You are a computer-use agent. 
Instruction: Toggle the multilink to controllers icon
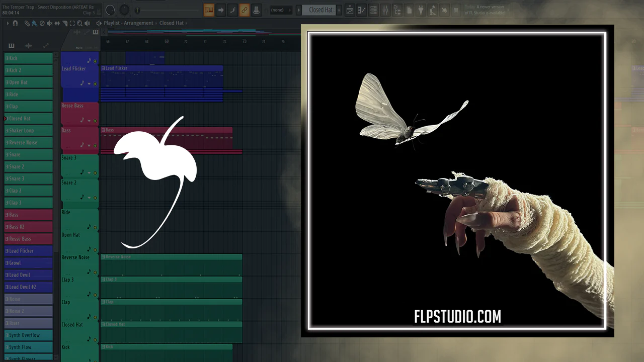(245, 10)
